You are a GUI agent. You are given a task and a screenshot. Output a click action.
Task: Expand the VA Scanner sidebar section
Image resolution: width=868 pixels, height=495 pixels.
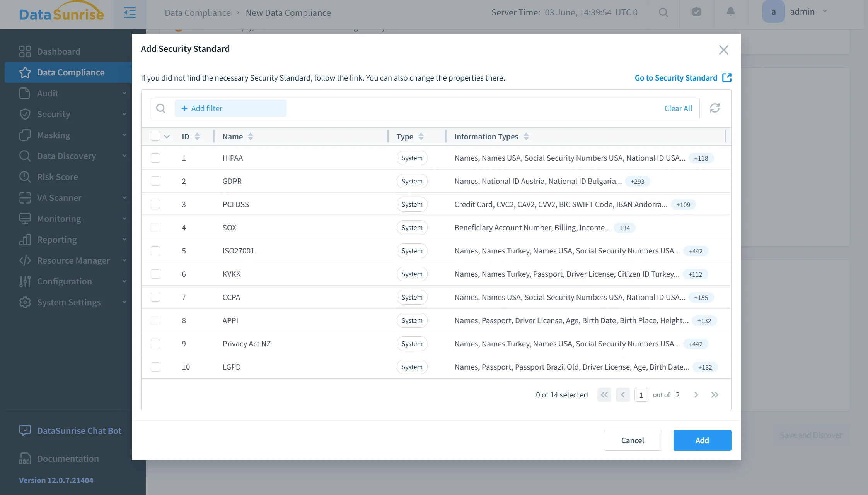(124, 198)
